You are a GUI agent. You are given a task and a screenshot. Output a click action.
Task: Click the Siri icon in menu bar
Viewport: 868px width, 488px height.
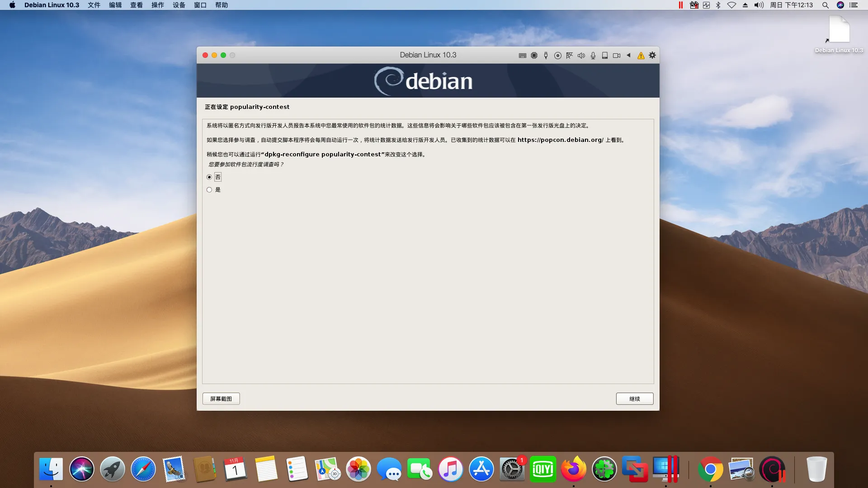click(840, 5)
